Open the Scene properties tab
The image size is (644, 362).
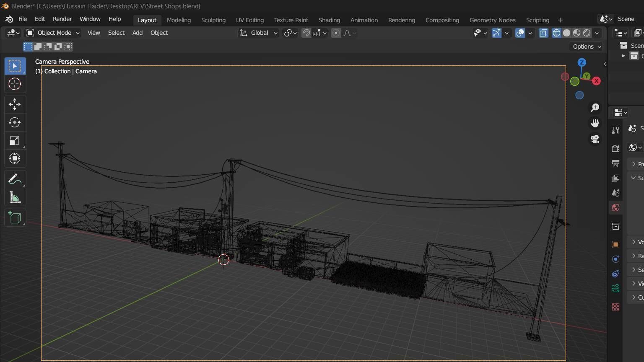(615, 193)
